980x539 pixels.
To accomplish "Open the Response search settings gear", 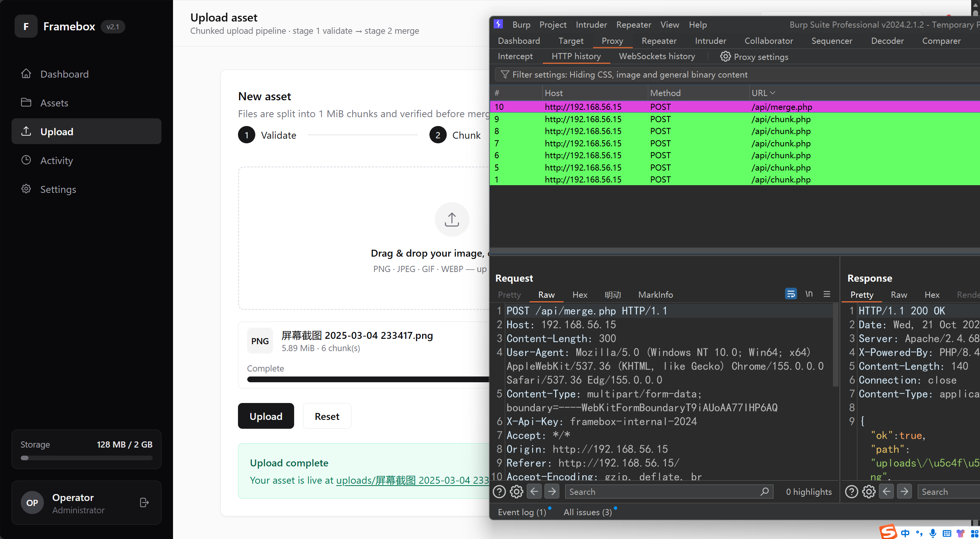I will [x=869, y=491].
